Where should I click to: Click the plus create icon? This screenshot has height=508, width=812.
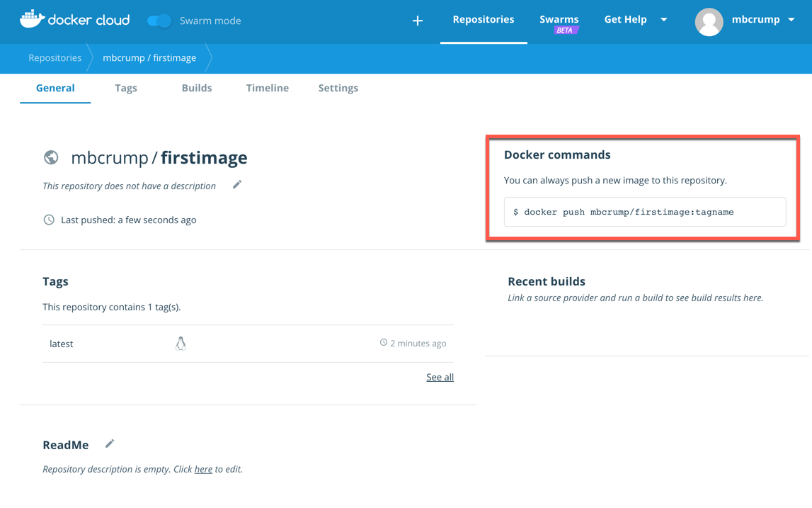pos(418,21)
